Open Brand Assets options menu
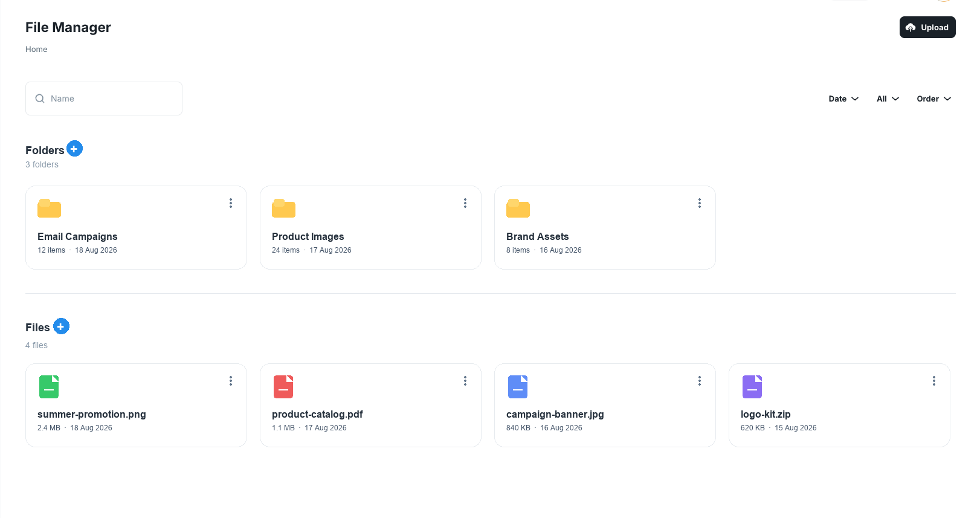This screenshot has height=518, width=980. coord(700,203)
